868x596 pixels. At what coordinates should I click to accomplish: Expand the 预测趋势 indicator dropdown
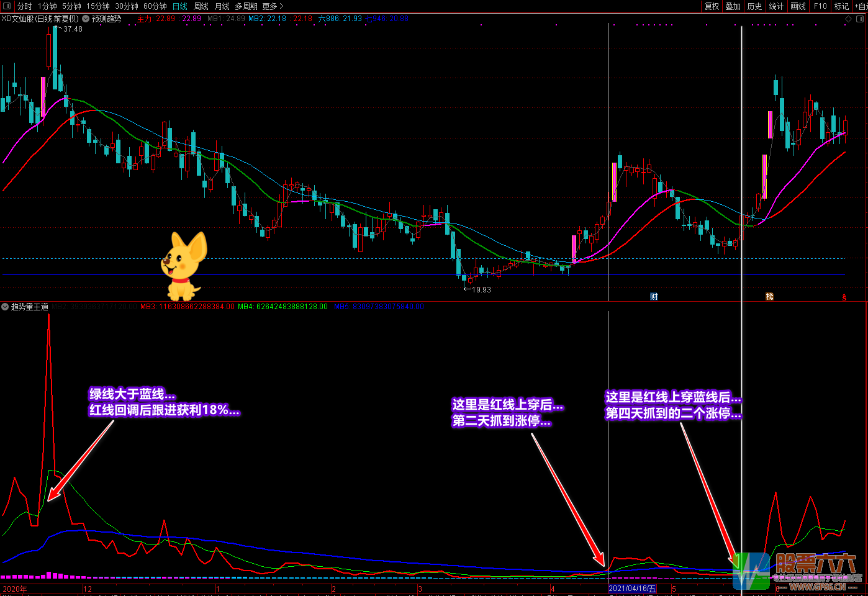point(86,19)
